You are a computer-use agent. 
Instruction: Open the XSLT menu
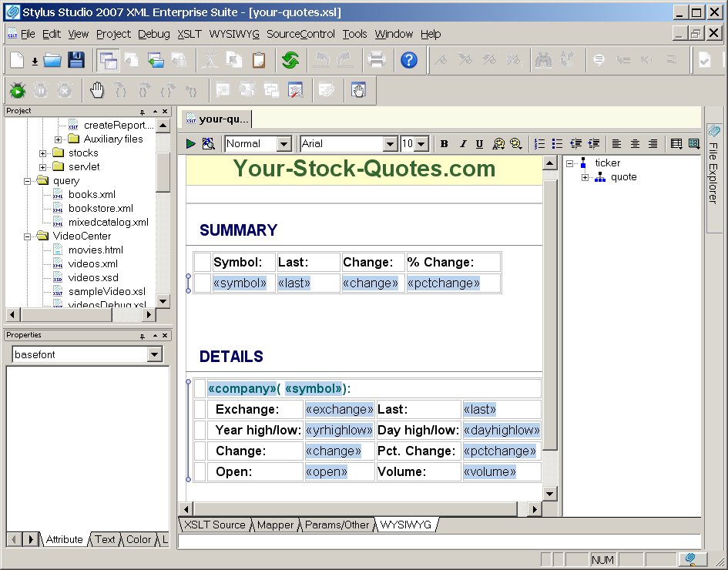[x=190, y=34]
